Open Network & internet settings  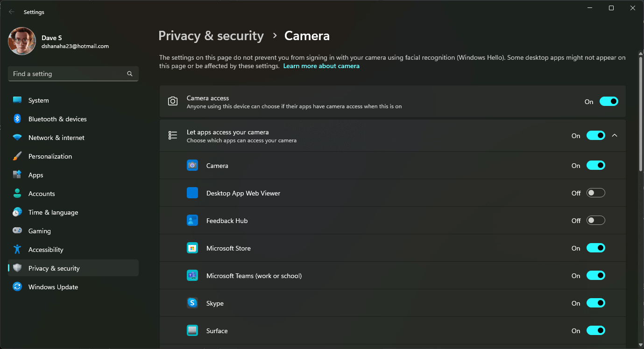(x=73, y=138)
